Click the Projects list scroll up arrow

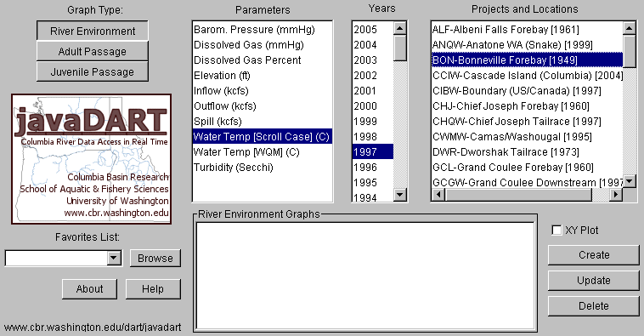click(x=630, y=28)
